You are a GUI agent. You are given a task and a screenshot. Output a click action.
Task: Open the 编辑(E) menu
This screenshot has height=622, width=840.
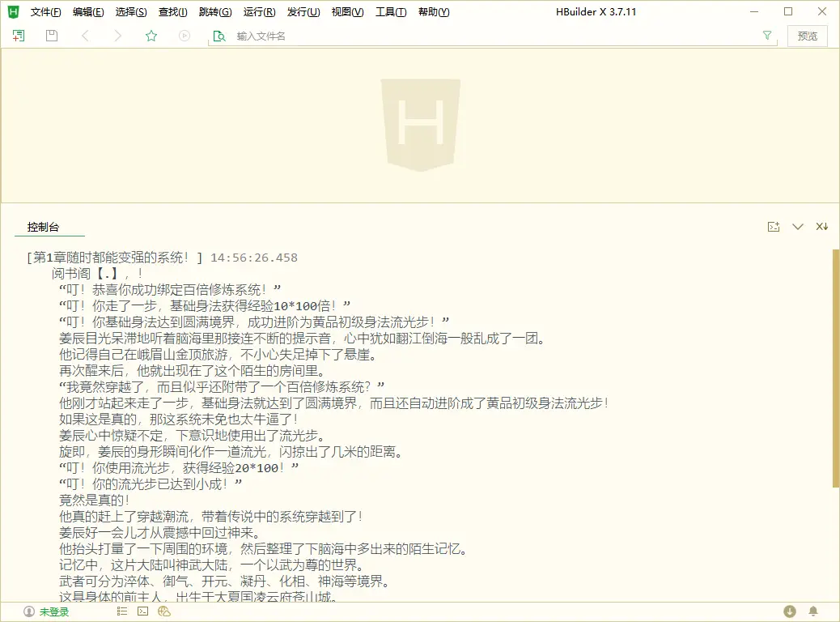[88, 12]
